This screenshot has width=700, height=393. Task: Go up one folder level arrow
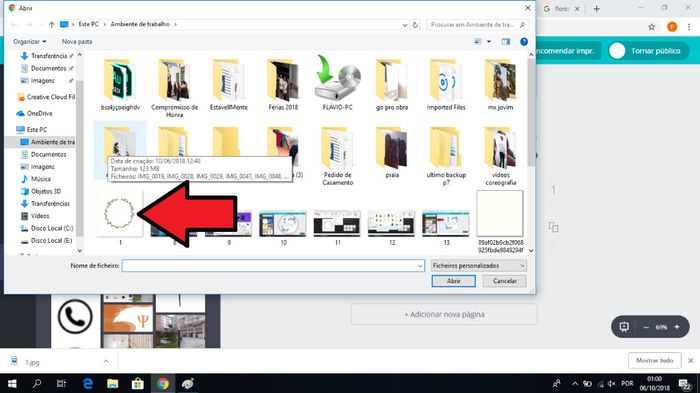[x=52, y=25]
